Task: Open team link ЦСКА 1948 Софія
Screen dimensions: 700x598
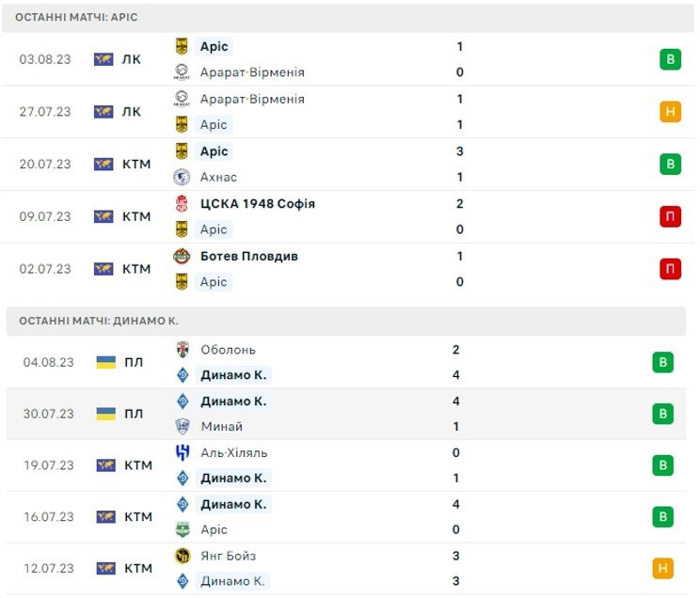Action: (257, 204)
